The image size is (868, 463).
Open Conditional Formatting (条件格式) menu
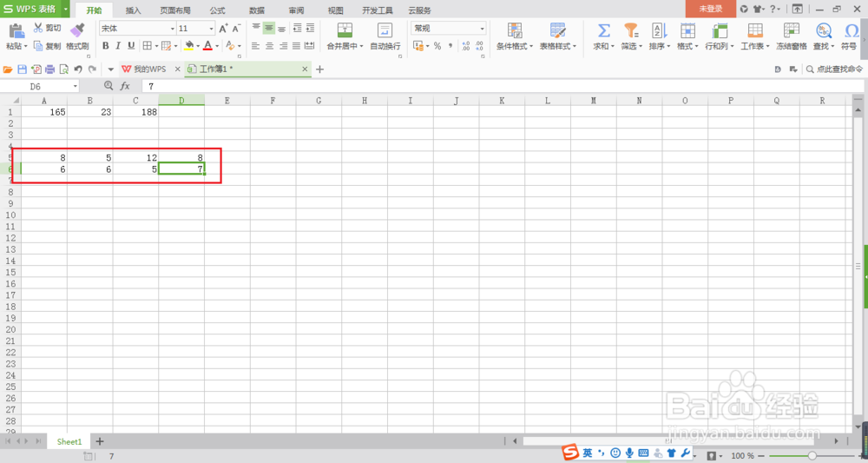click(514, 36)
